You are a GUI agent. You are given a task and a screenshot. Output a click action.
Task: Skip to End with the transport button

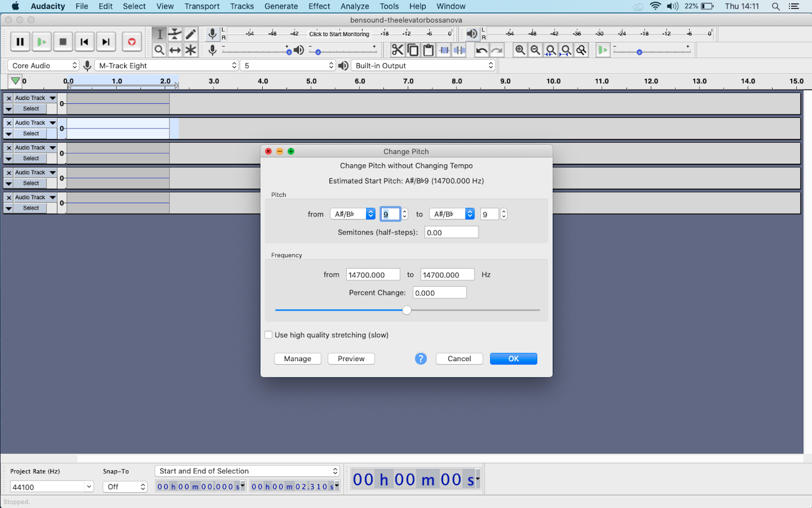tap(106, 42)
